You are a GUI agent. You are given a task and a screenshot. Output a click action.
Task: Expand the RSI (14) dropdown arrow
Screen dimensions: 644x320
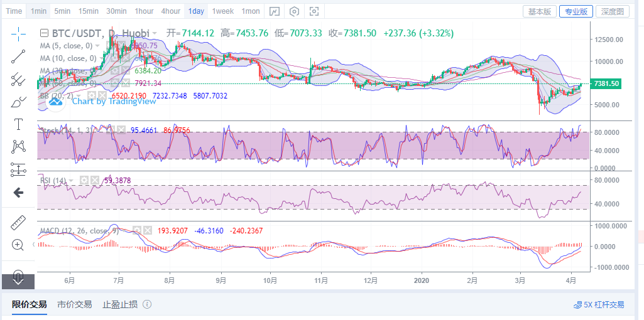click(72, 181)
